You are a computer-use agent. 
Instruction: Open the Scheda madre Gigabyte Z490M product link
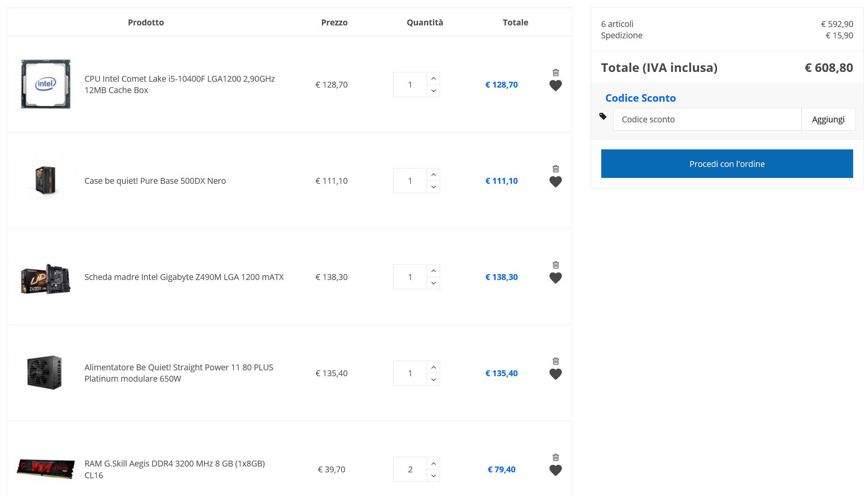click(184, 277)
